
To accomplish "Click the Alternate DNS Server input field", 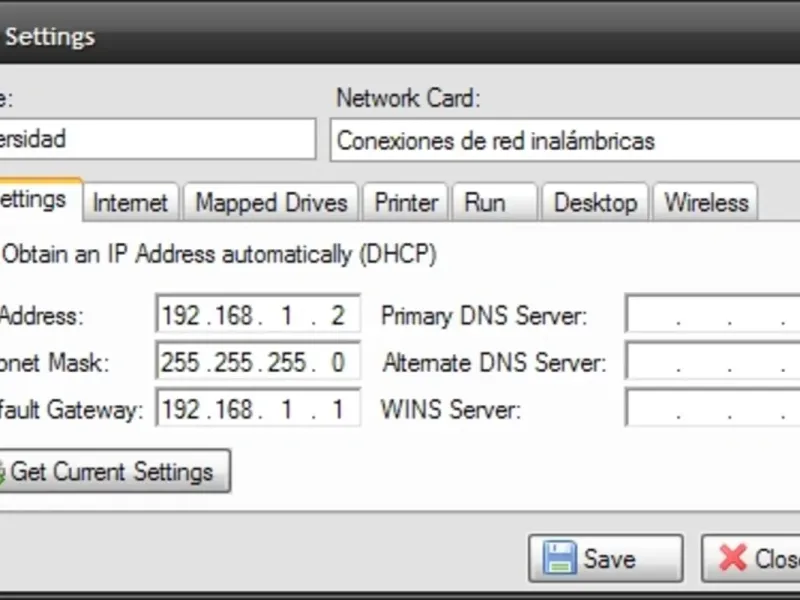I will [x=712, y=361].
